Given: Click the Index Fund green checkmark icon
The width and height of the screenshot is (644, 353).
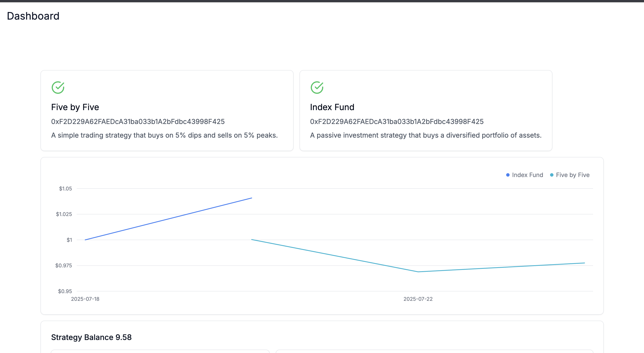Looking at the screenshot, I should click(x=317, y=88).
